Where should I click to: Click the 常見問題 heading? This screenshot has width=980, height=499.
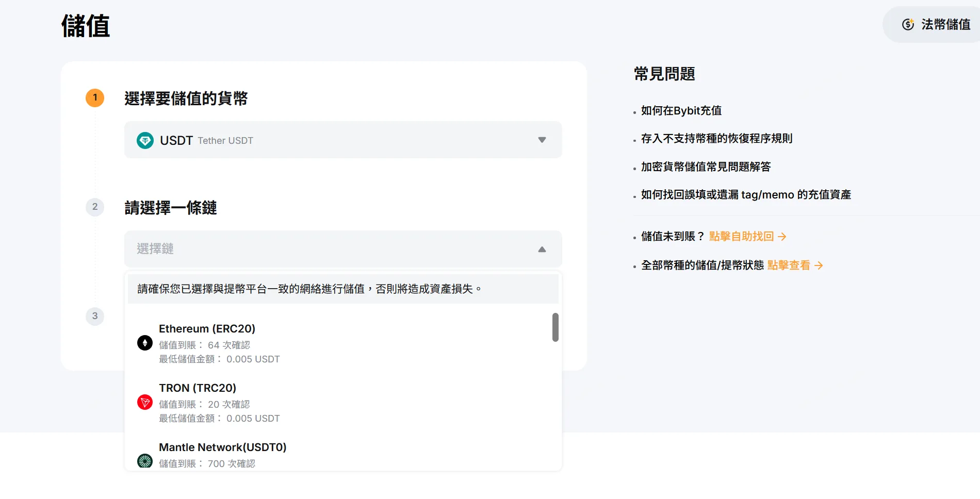(x=664, y=74)
